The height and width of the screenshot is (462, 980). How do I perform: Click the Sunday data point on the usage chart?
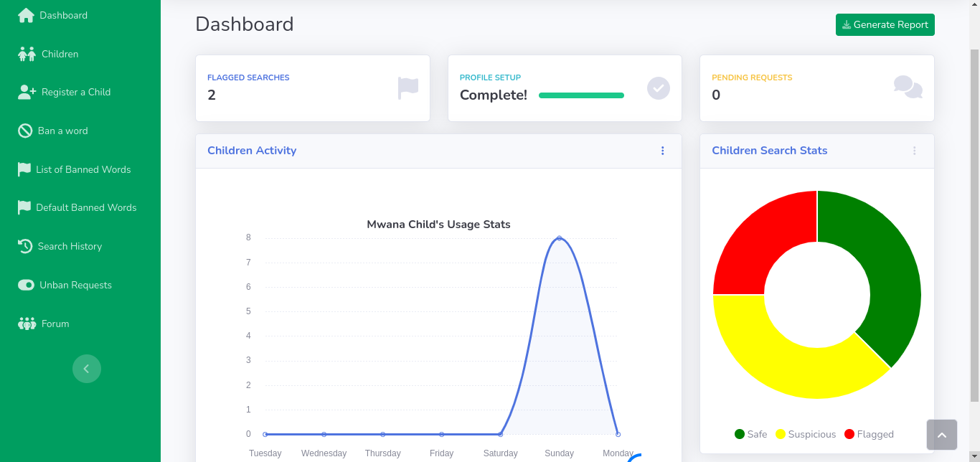click(x=559, y=238)
